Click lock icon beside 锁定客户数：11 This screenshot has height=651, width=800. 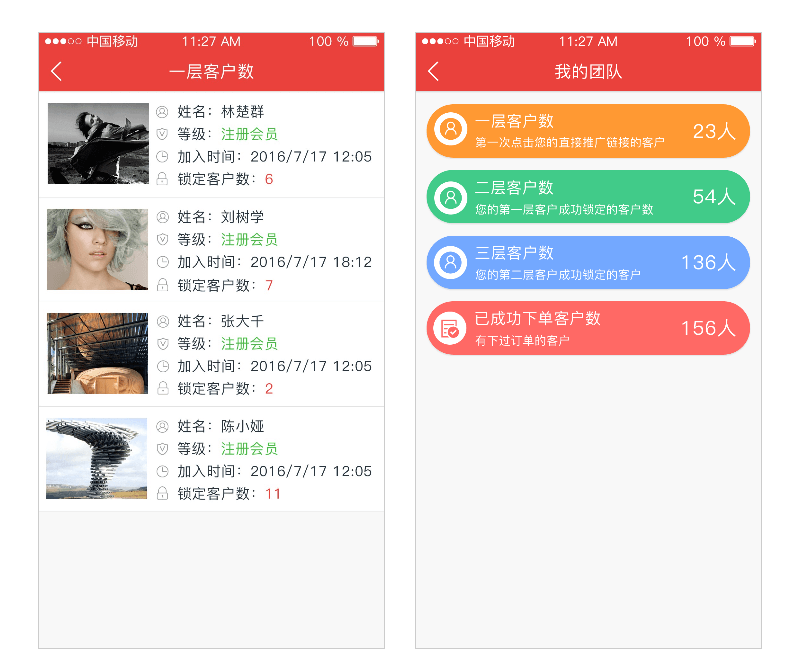(162, 494)
